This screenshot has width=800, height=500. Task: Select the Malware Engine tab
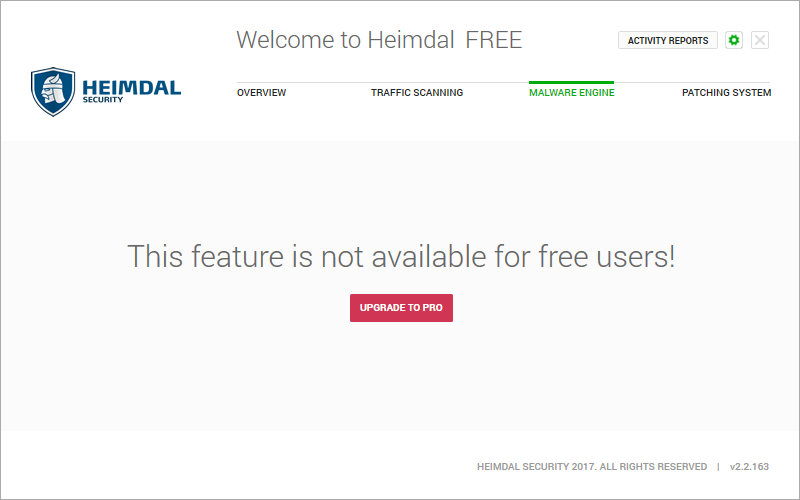tap(571, 93)
